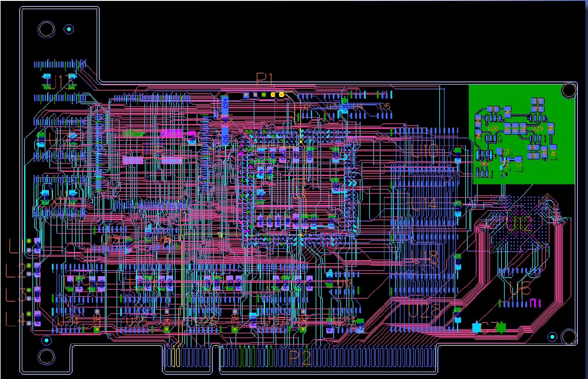Select the U30 label in green pour

[x=493, y=129]
